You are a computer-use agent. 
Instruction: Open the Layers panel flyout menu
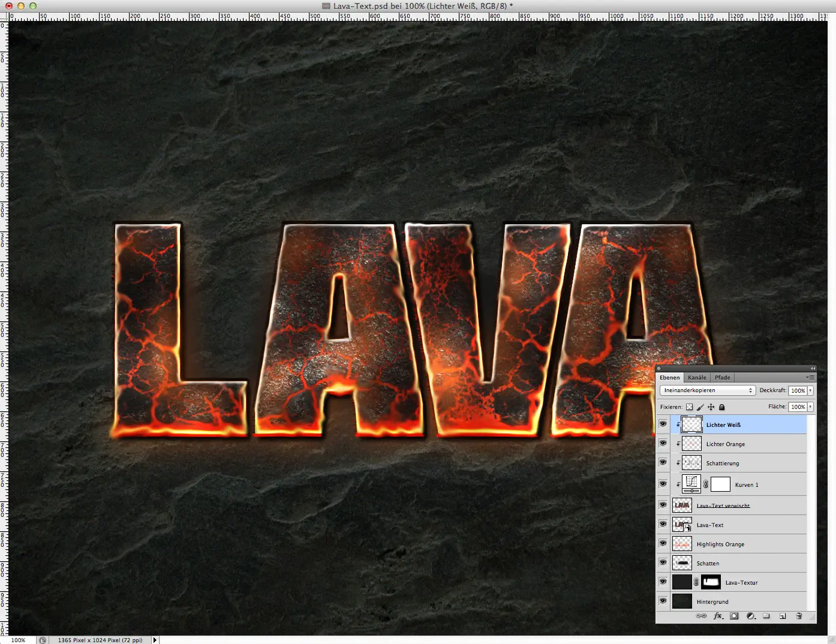(811, 377)
